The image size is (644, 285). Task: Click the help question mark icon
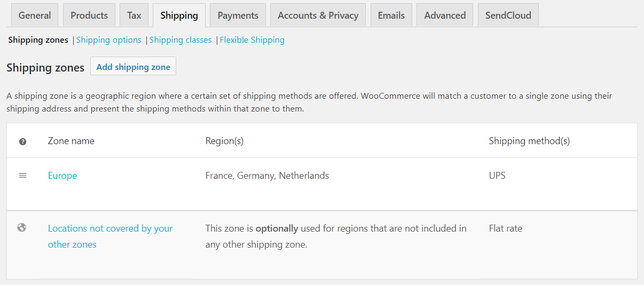tap(22, 141)
